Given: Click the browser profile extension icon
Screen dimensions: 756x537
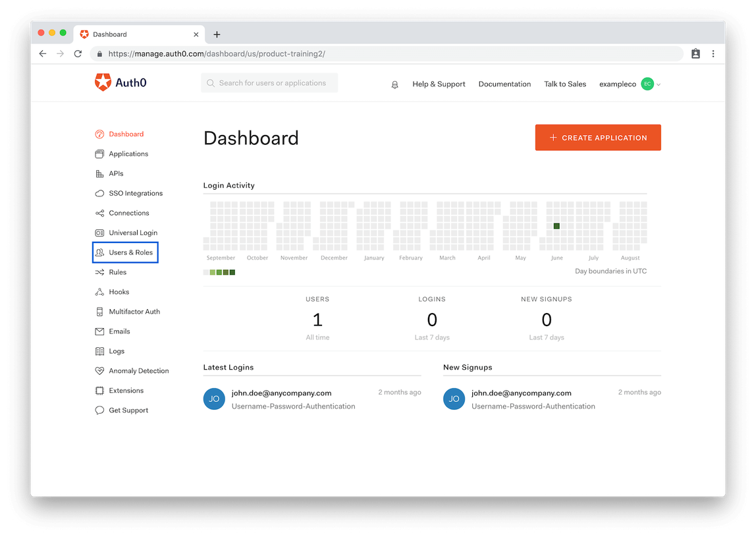Looking at the screenshot, I should 695,53.
